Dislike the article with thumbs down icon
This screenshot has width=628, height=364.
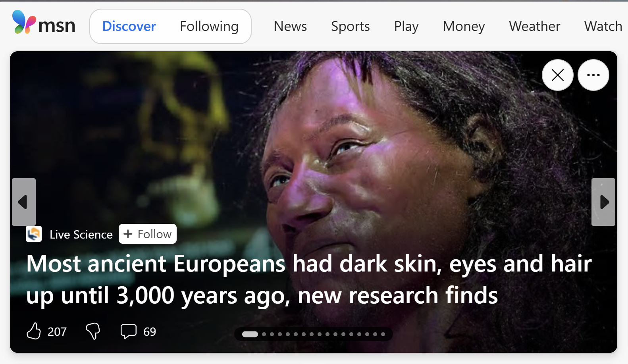coord(93,331)
